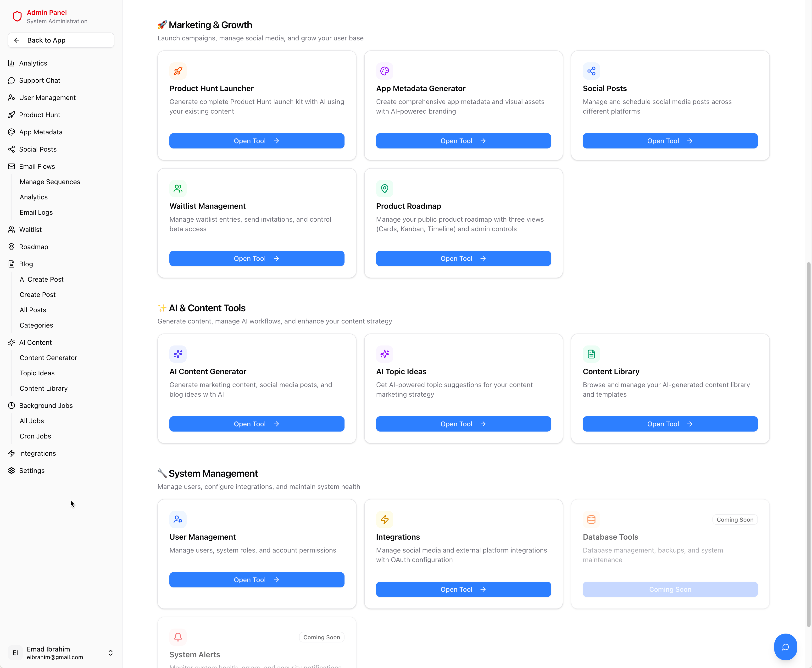Click the sparkles icon on AI Topic Ideas card
The image size is (812, 668).
385,354
